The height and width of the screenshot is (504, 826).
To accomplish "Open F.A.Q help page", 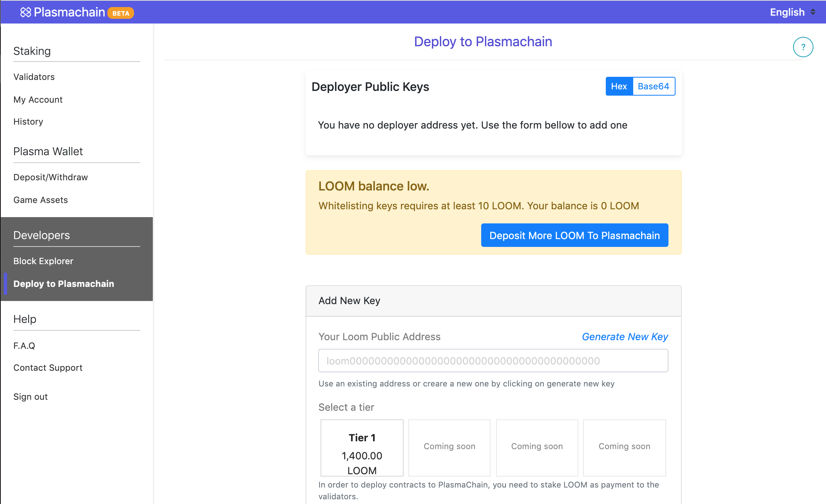I will pos(24,346).
